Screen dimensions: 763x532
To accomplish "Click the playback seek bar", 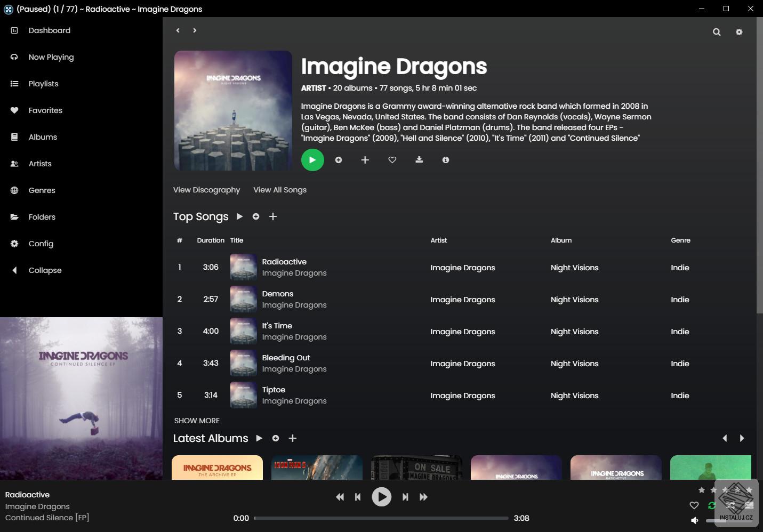I will pyautogui.click(x=381, y=518).
